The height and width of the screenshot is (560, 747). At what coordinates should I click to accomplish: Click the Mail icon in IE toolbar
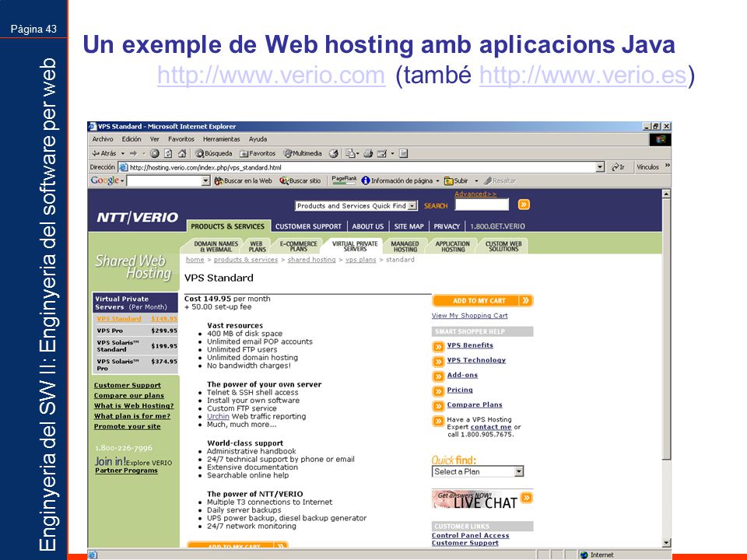tap(351, 153)
